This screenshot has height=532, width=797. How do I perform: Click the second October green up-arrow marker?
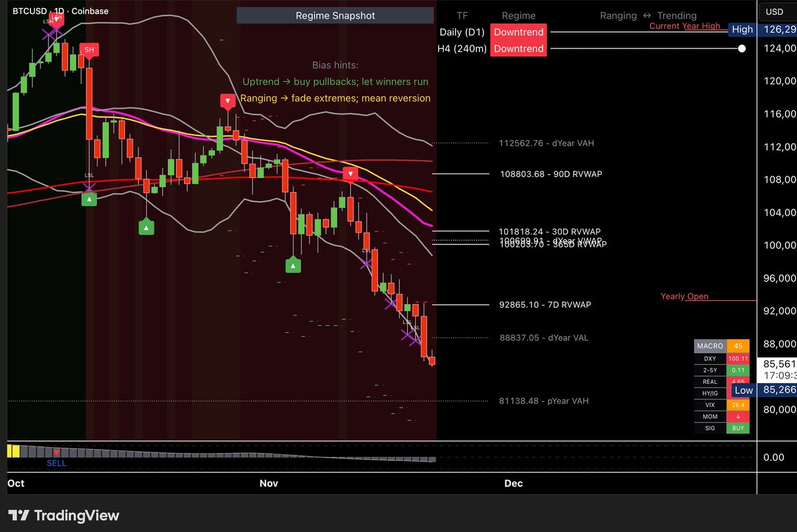(146, 228)
